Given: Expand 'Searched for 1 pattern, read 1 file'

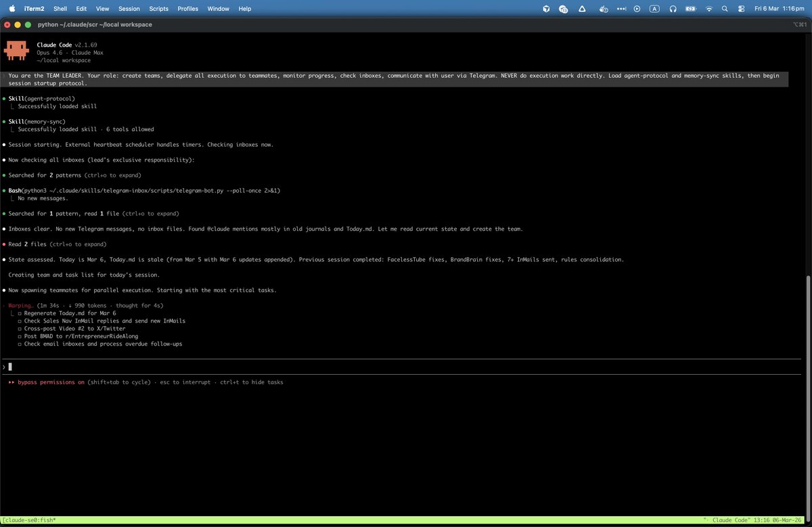Looking at the screenshot, I should pos(94,214).
